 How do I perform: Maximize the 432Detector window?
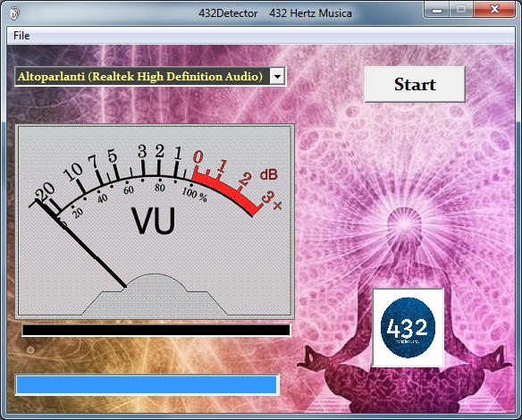click(x=461, y=10)
